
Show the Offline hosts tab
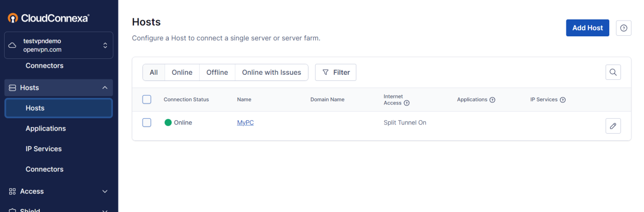coord(217,72)
